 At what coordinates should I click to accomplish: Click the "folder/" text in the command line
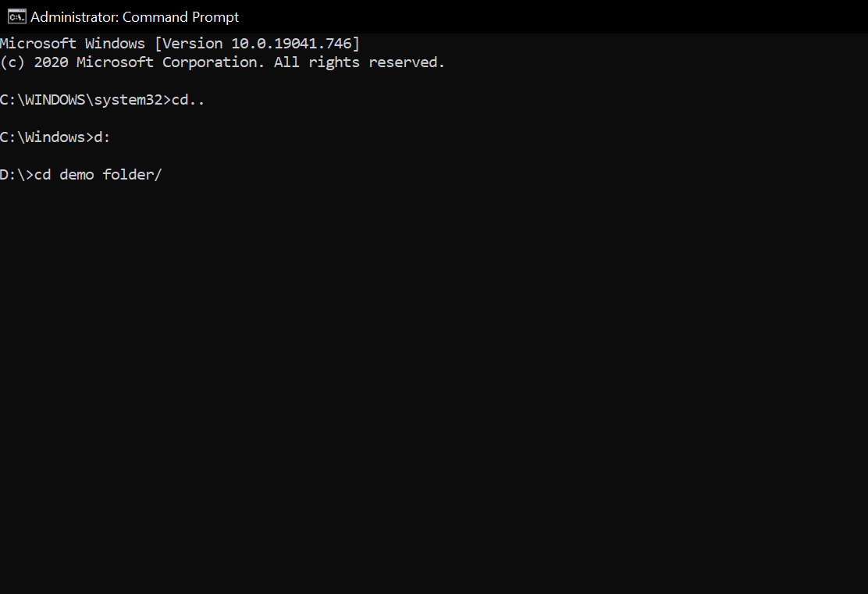[132, 175]
